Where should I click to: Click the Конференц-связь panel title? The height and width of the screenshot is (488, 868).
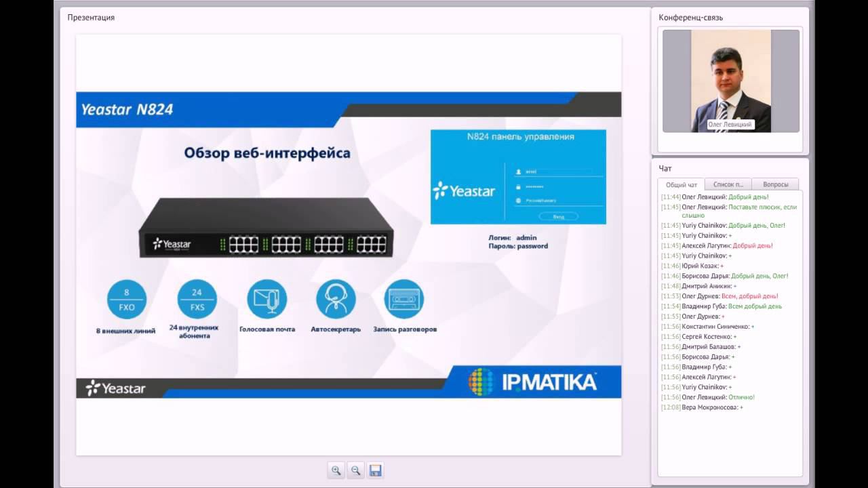[x=691, y=18]
